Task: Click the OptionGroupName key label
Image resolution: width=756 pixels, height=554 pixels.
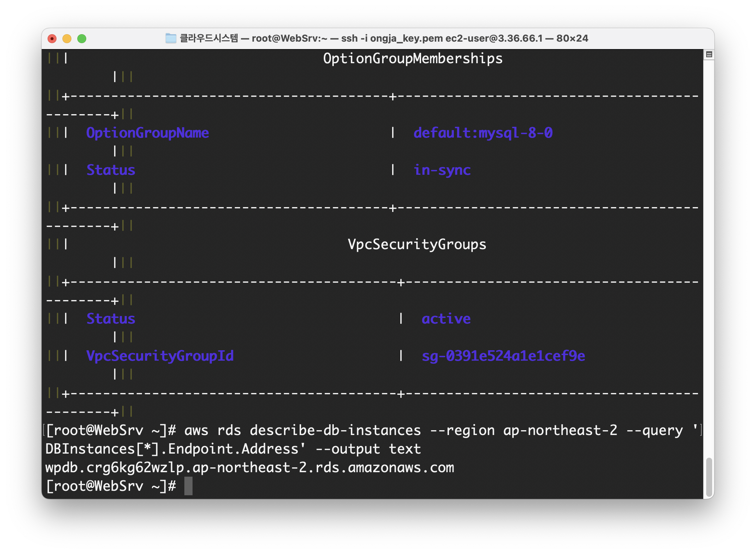Action: click(148, 133)
